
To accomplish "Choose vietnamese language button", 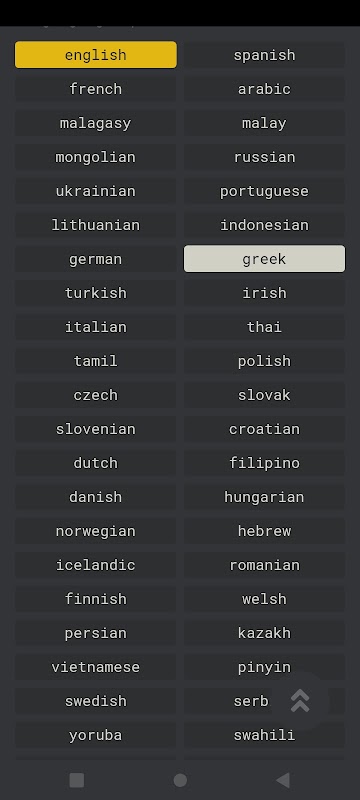I will [x=96, y=667].
